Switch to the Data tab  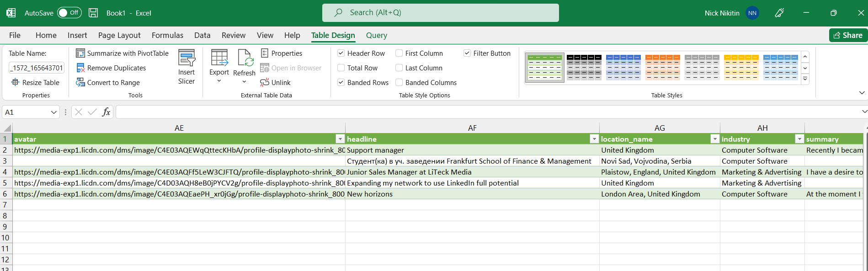click(x=202, y=35)
